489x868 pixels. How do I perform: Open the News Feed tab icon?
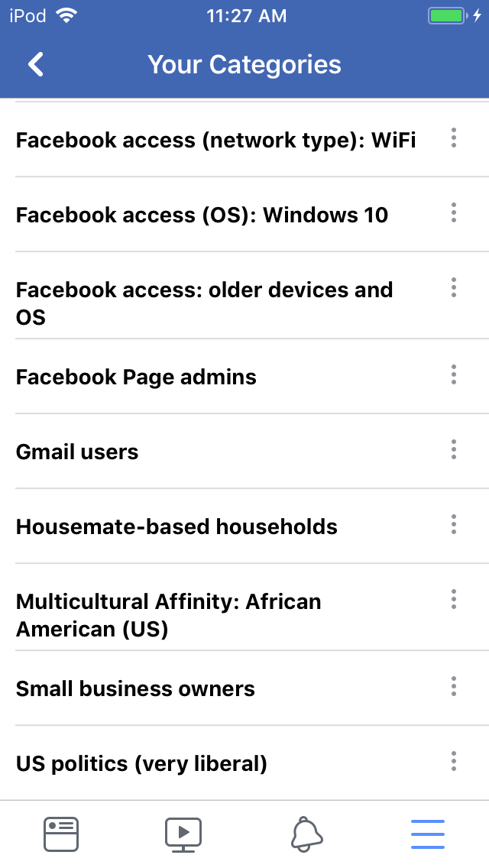[x=61, y=834]
